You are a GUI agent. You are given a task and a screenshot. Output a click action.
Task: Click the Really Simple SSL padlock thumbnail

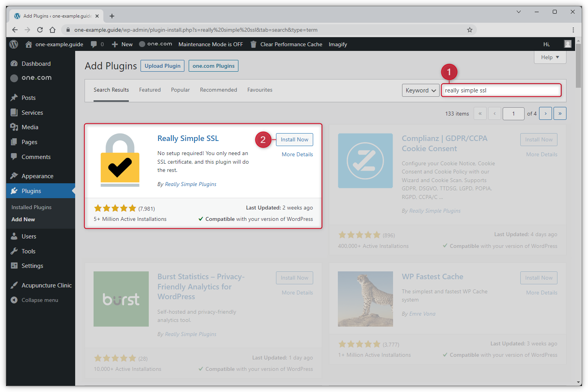coord(120,161)
